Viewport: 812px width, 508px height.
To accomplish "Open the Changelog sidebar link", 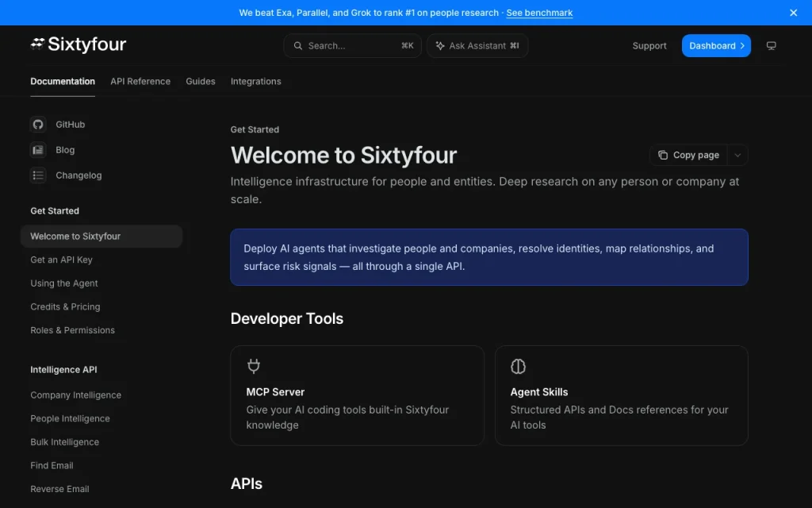I will coord(79,175).
